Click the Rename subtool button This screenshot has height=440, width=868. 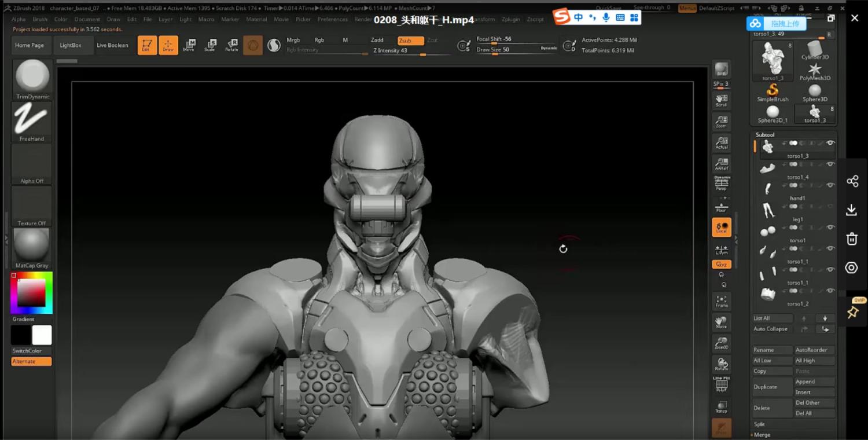coord(773,350)
